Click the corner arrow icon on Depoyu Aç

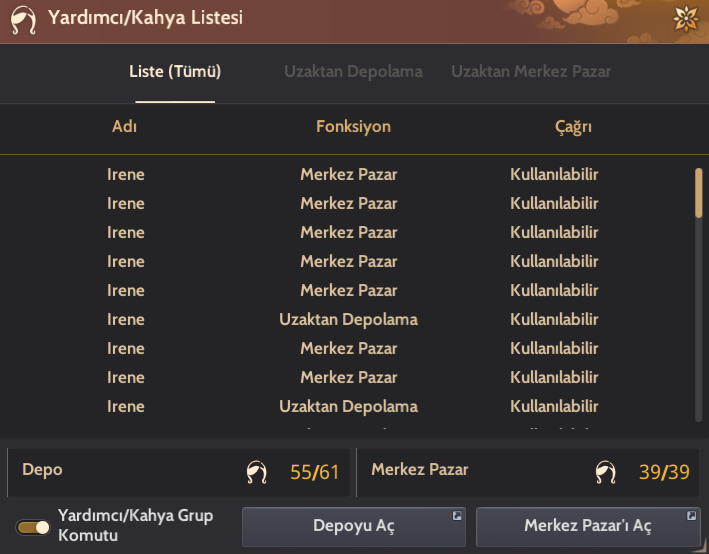tap(457, 515)
